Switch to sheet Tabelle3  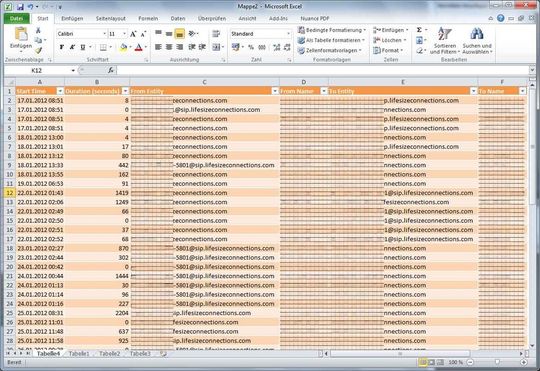140,354
